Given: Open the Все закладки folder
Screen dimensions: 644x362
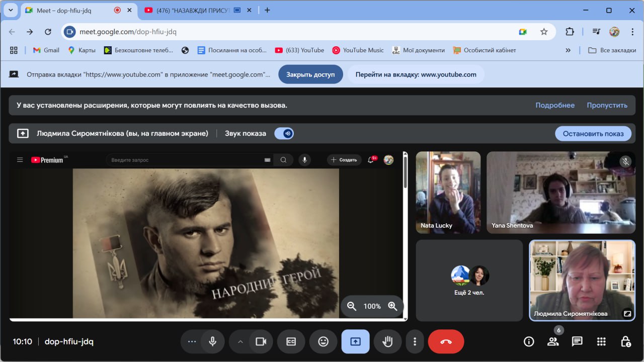Looking at the screenshot, I should coord(612,50).
